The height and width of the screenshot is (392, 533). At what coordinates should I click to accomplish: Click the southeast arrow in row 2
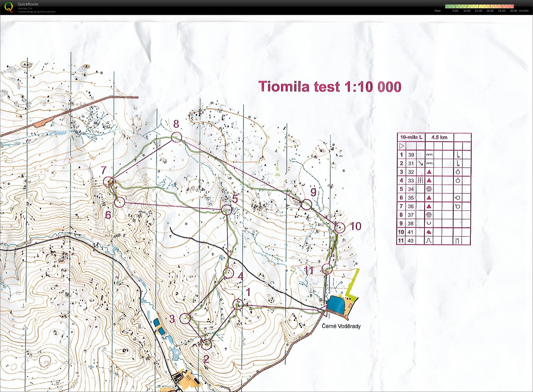coord(421,163)
